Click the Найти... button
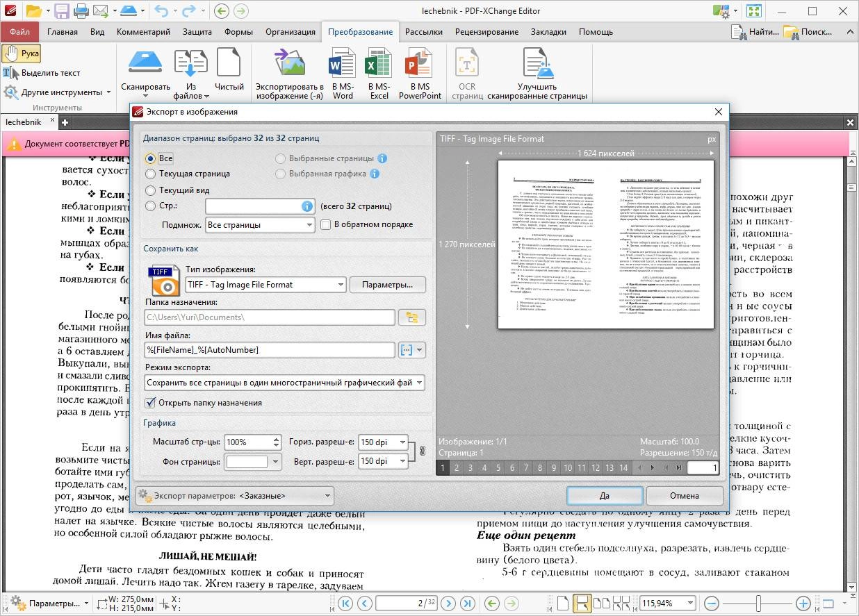 755,32
